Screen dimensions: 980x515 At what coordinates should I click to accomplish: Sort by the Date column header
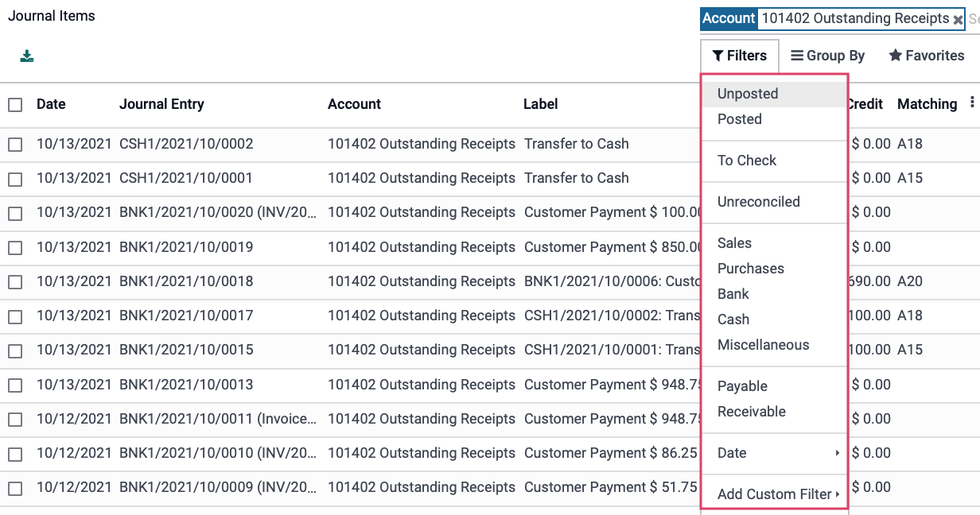tap(51, 104)
